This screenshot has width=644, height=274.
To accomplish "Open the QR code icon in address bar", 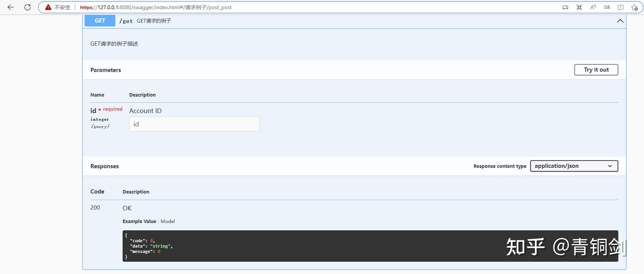I will tap(579, 7).
